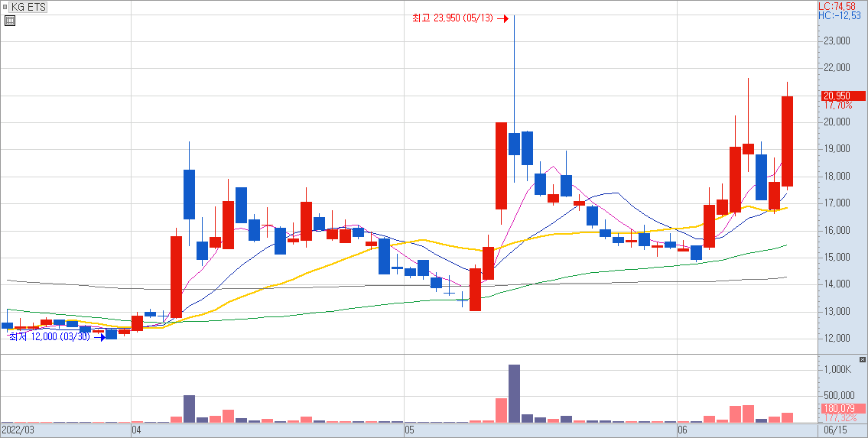Viewport: 868px width, 438px height.
Task: Click the current price tag 20,950
Action: point(844,96)
